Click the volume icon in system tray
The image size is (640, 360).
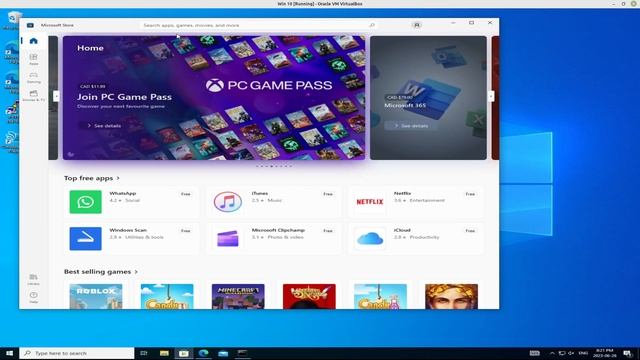coord(571,353)
